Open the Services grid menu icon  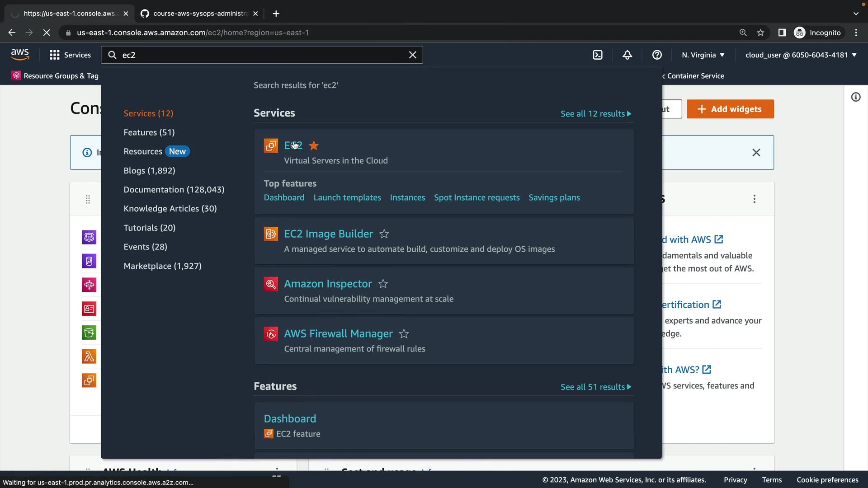click(x=55, y=55)
